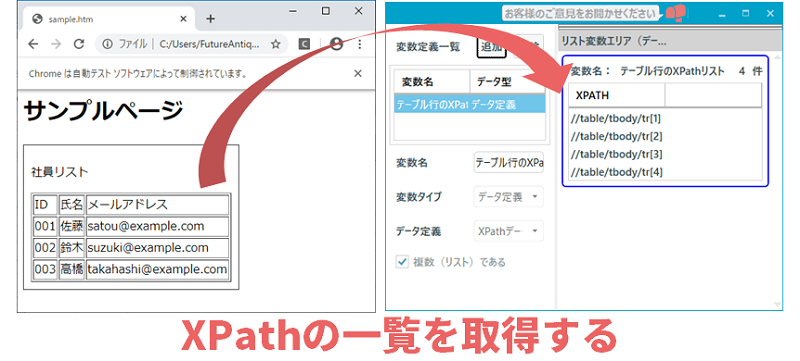Click the お客様のご意見をお聞かせください link
800x361 pixels.
click(x=580, y=13)
